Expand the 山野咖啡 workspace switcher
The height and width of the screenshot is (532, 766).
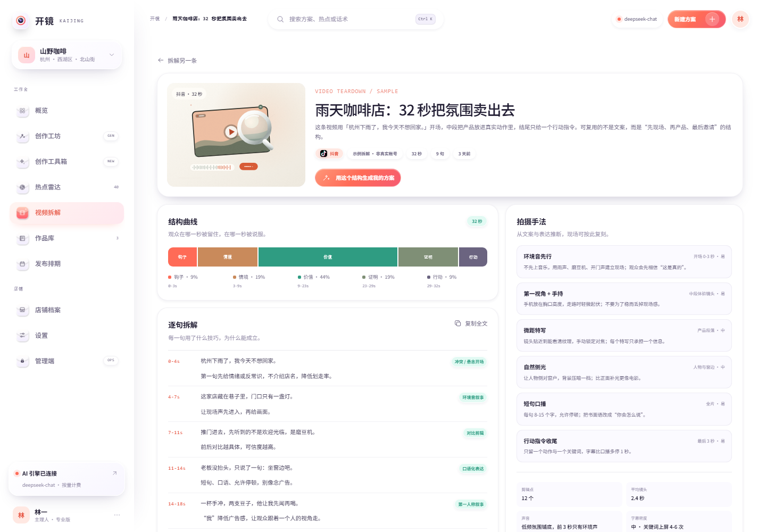click(x=67, y=55)
